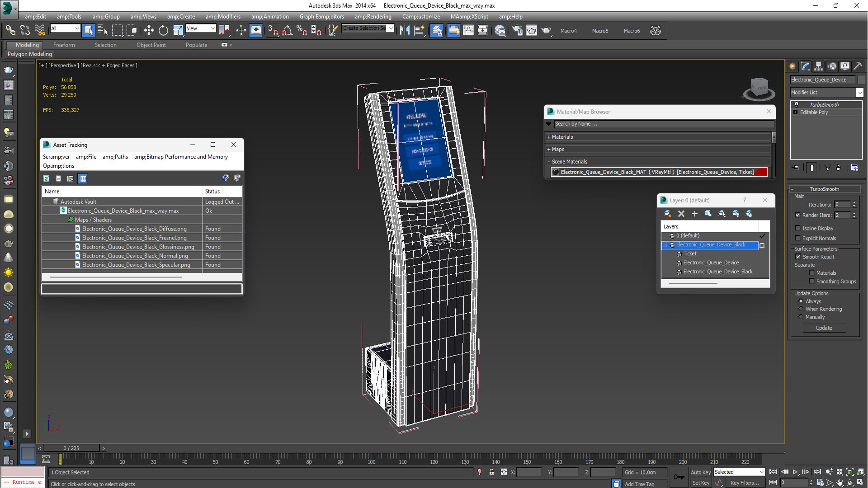Viewport: 868px width, 488px height.
Task: Open the Graph Editors menu
Action: pos(321,17)
